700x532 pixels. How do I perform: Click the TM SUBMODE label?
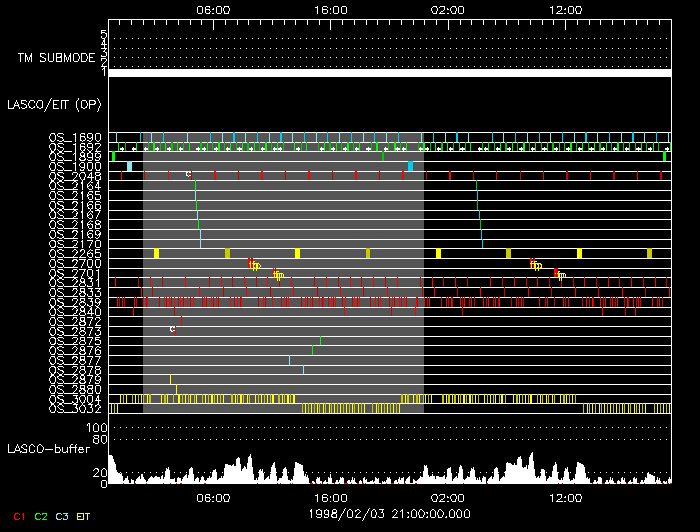pyautogui.click(x=57, y=58)
